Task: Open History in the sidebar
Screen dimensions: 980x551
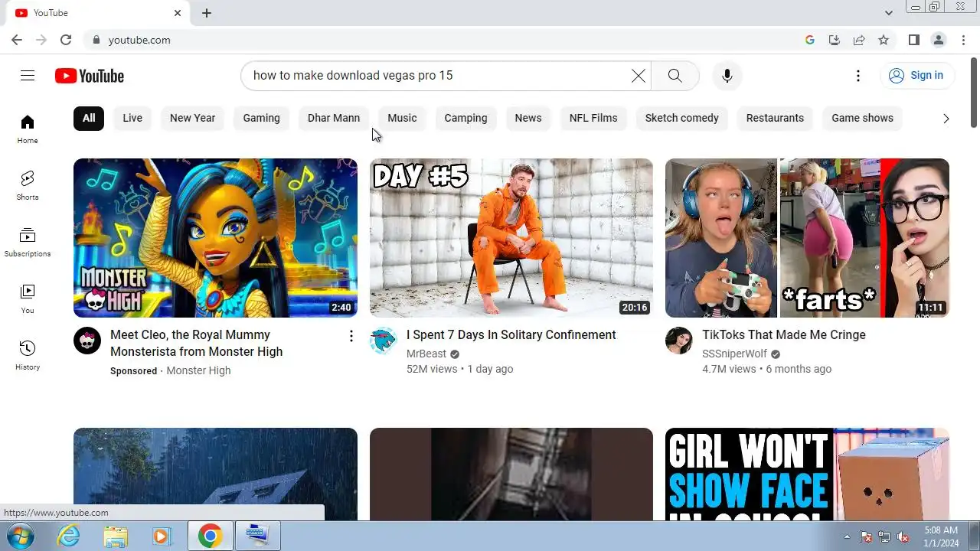Action: click(28, 356)
